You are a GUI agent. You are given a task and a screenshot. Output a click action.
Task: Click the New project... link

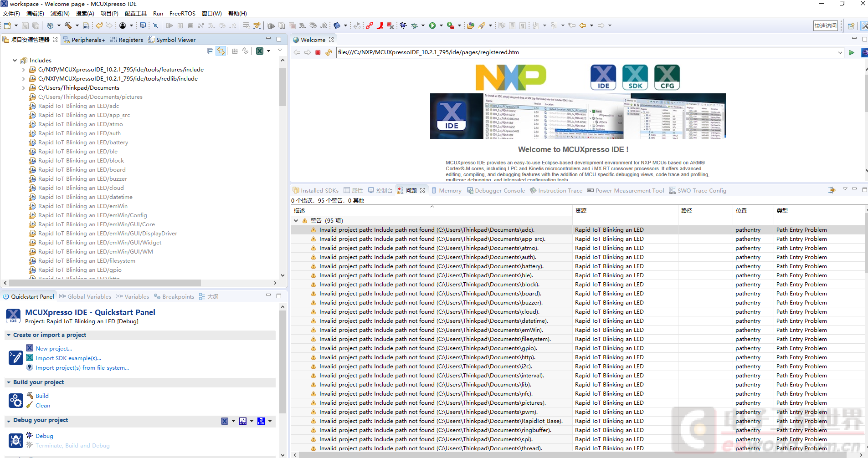54,349
